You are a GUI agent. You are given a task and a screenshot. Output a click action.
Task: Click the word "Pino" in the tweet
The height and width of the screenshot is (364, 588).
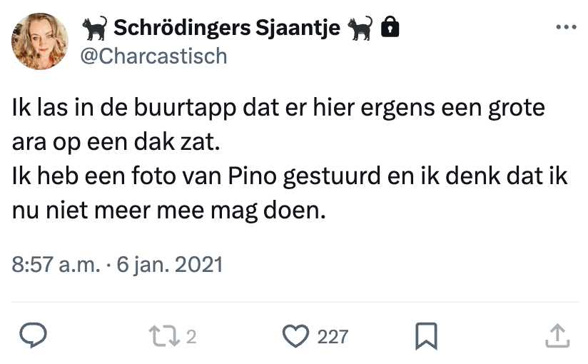pyautogui.click(x=256, y=176)
